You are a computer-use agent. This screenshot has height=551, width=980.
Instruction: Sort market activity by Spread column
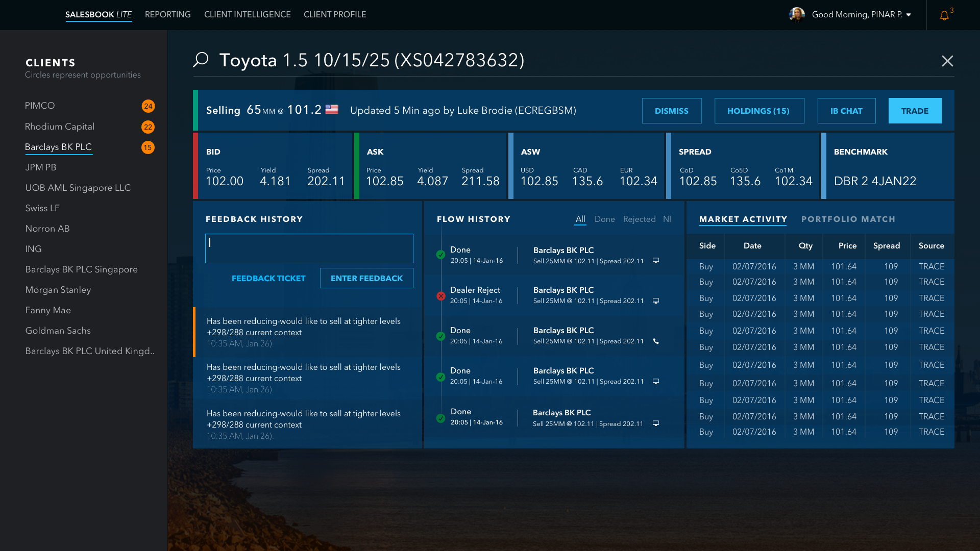[887, 246]
